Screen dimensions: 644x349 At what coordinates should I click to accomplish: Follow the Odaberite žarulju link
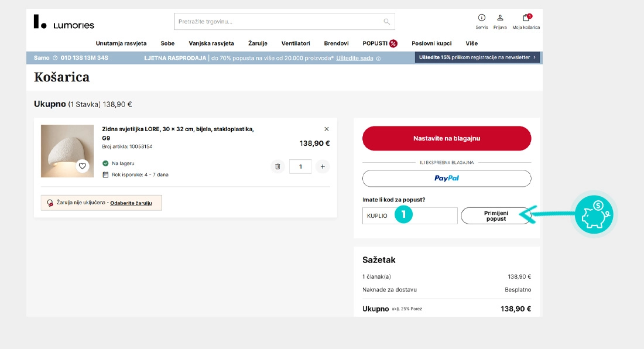131,203
